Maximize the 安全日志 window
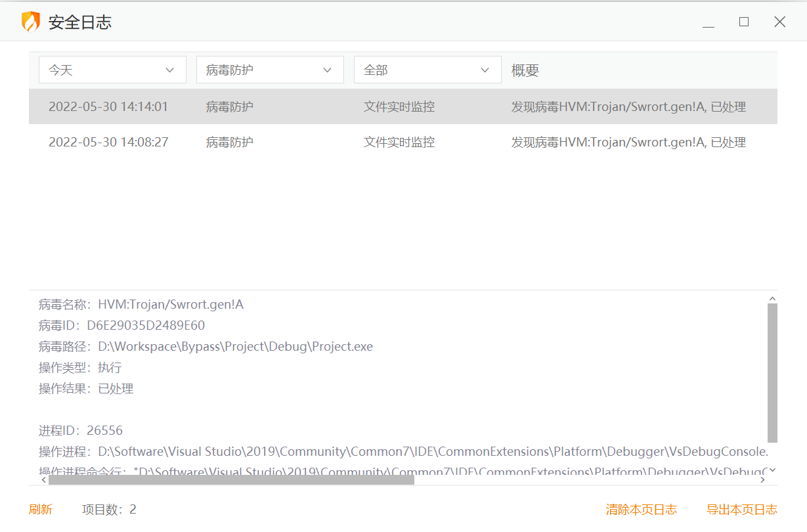 744,22
